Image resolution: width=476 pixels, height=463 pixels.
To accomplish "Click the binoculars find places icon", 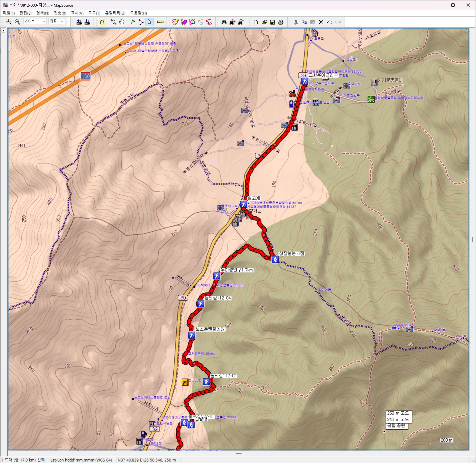I will pyautogui.click(x=224, y=22).
